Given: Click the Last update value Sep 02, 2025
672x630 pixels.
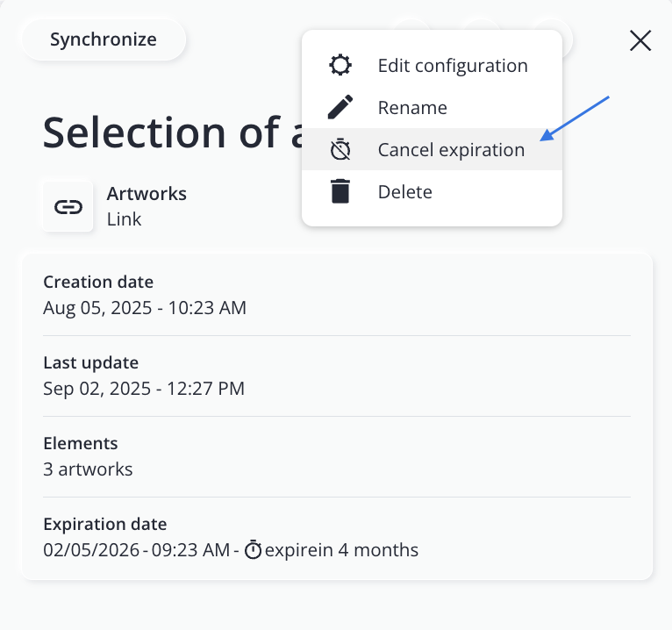Looking at the screenshot, I should (144, 389).
